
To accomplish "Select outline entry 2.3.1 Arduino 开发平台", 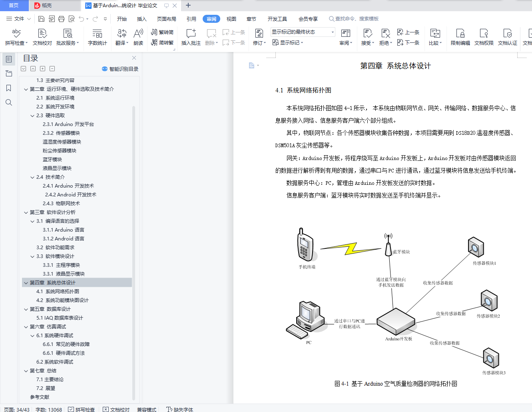I will point(68,124).
